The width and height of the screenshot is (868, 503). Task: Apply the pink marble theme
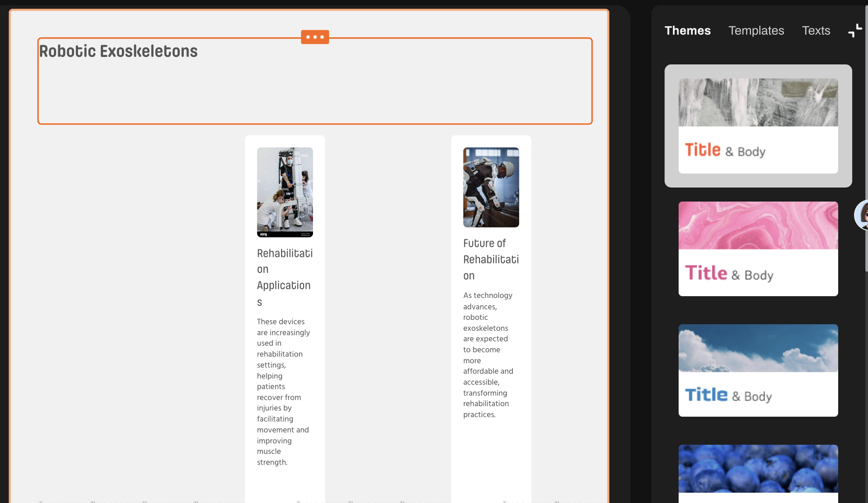pos(758,226)
